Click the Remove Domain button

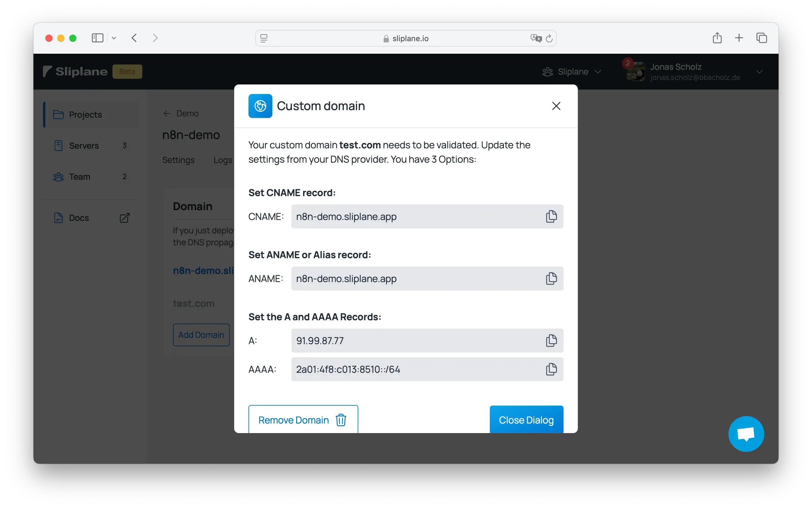click(x=303, y=420)
